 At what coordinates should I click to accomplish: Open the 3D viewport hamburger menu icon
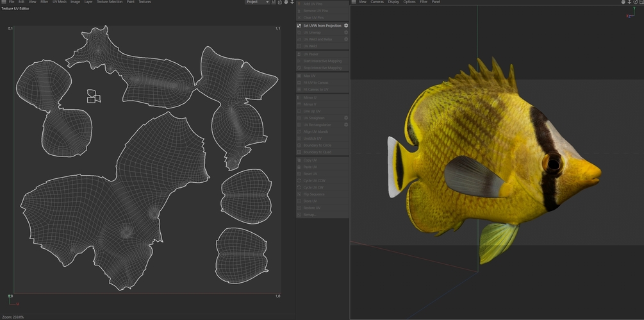(354, 2)
